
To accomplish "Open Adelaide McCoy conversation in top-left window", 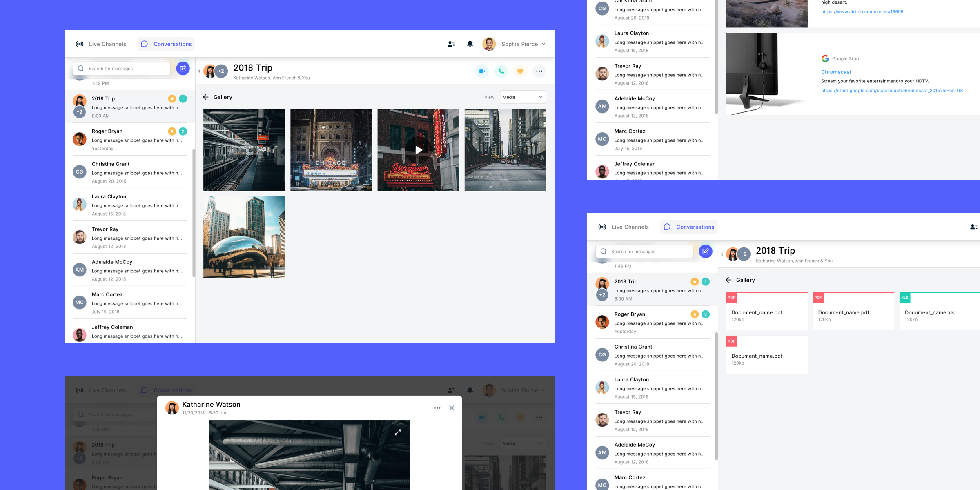I will [130, 270].
